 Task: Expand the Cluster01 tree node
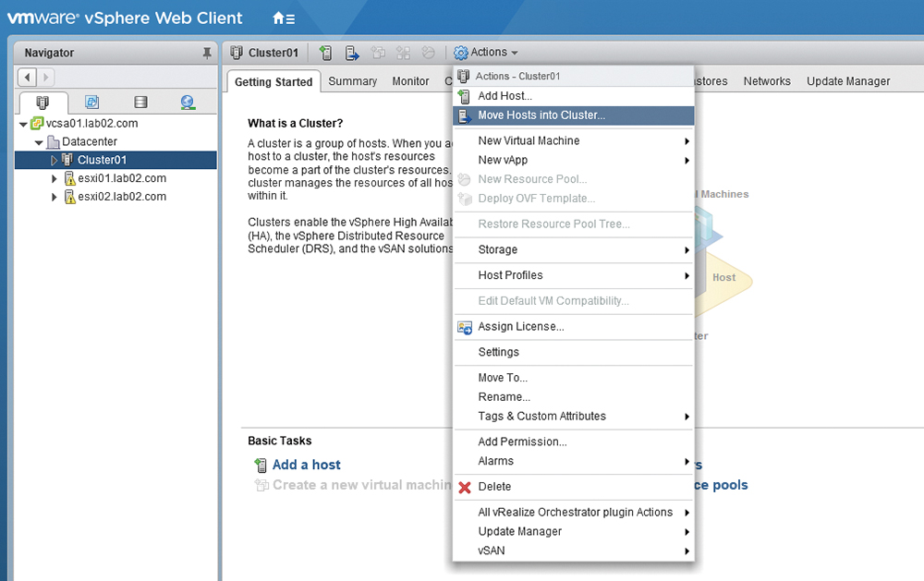[x=54, y=161]
